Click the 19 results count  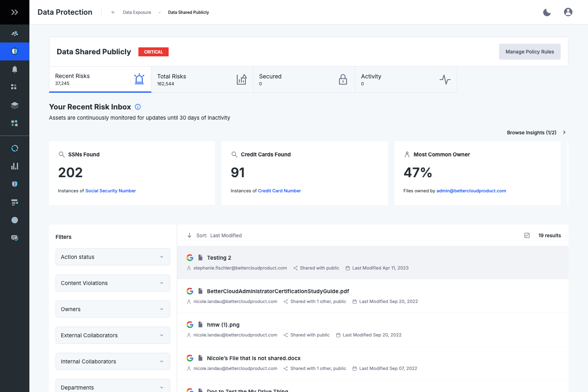550,236
